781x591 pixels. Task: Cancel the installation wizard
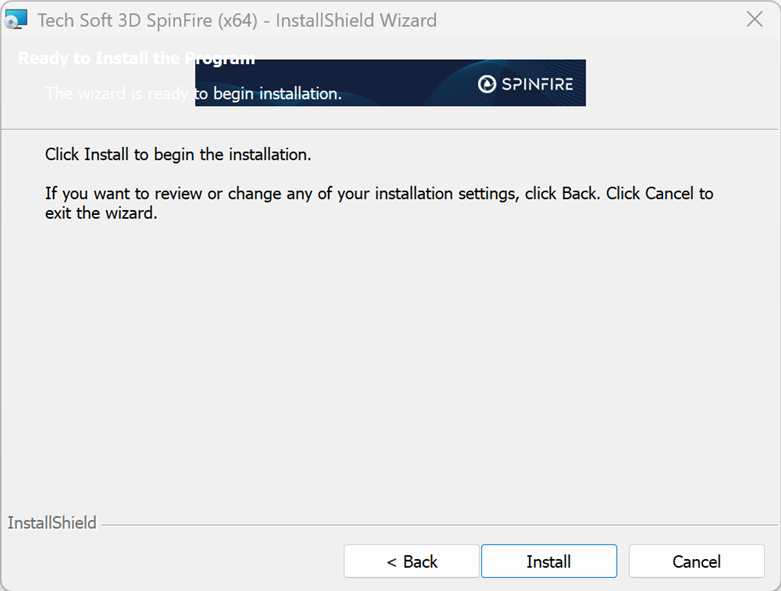(696, 562)
